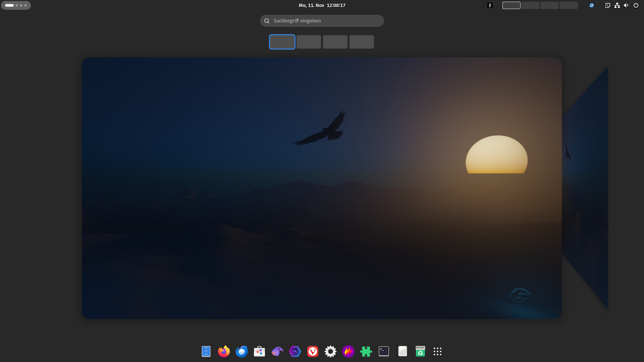Open the green puzzle Extensions app
Image resolution: width=644 pixels, height=362 pixels.
(x=366, y=351)
